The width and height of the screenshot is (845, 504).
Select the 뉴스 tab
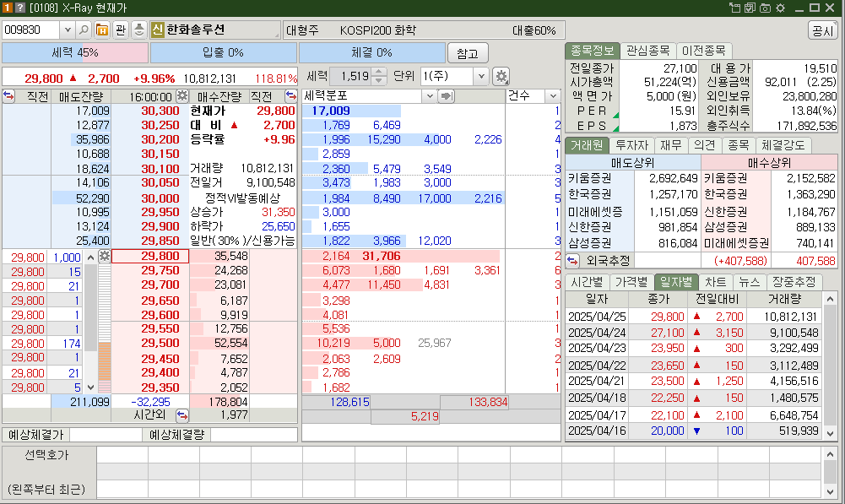pyautogui.click(x=749, y=282)
